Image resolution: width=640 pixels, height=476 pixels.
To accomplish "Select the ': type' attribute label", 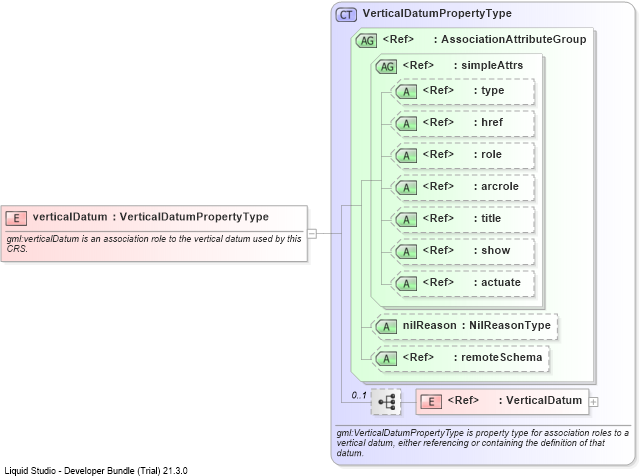I will (489, 90).
